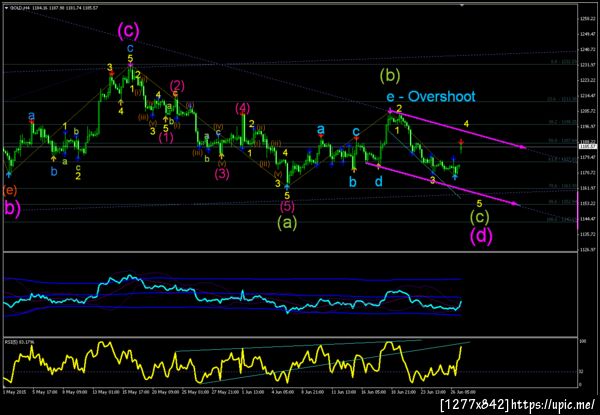Select the pink (3) wave label
Screen dimensions: 600x415
click(222, 174)
